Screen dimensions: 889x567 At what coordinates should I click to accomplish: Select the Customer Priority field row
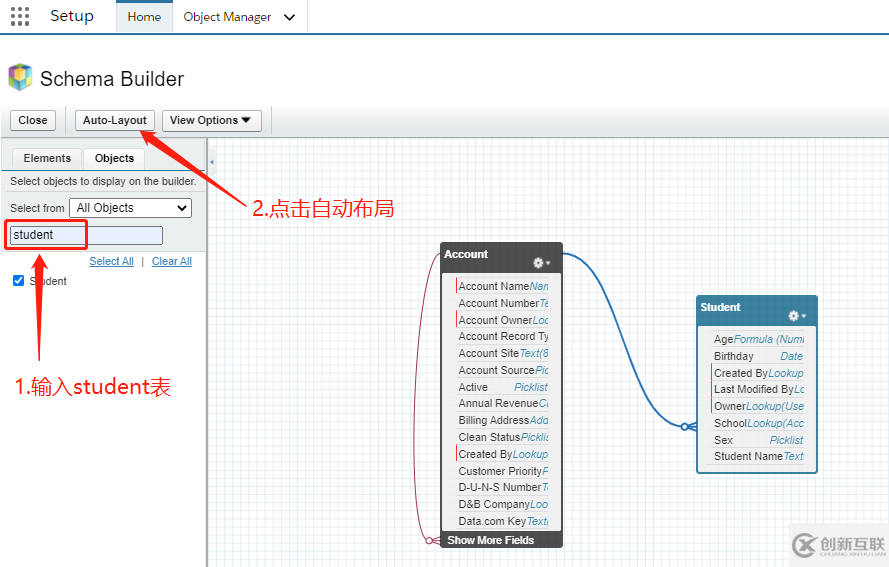click(x=503, y=471)
